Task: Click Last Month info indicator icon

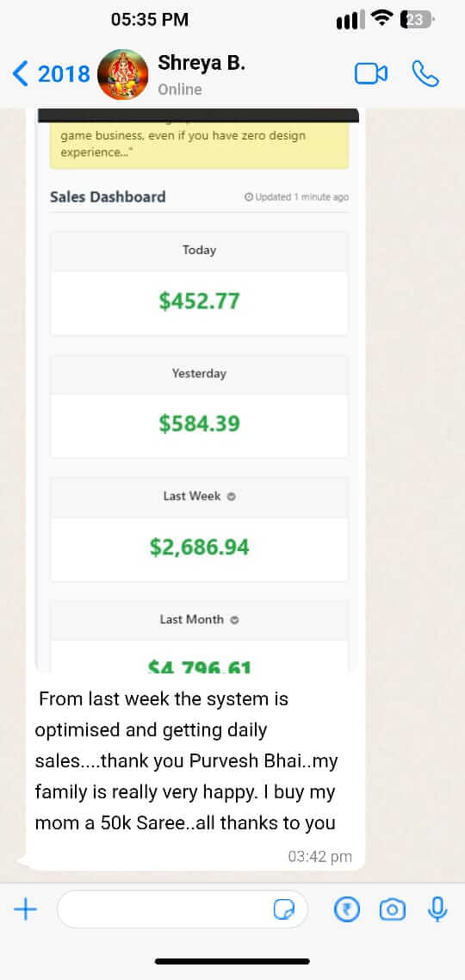Action: 234,621
